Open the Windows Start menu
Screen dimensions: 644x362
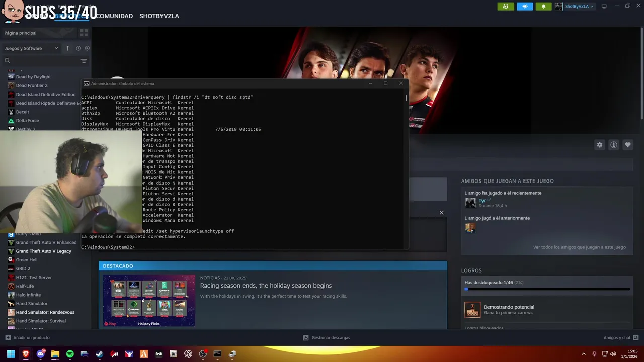click(11, 354)
